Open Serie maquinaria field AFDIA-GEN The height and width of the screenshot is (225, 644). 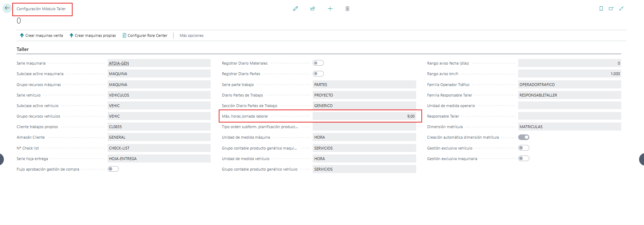[159, 63]
